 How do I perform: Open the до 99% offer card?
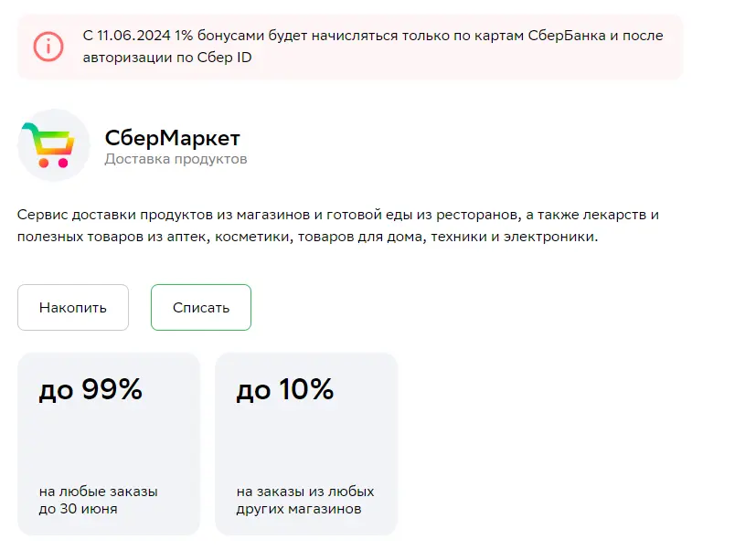109,444
